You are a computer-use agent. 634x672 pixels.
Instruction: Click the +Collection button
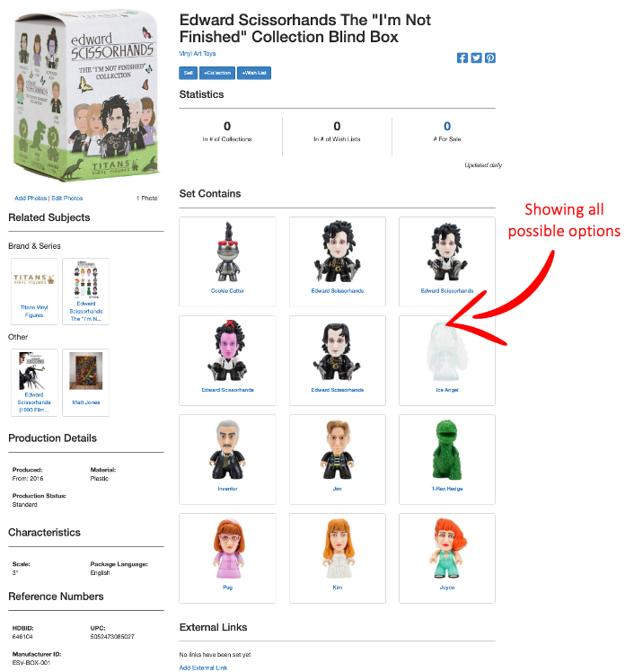(217, 73)
